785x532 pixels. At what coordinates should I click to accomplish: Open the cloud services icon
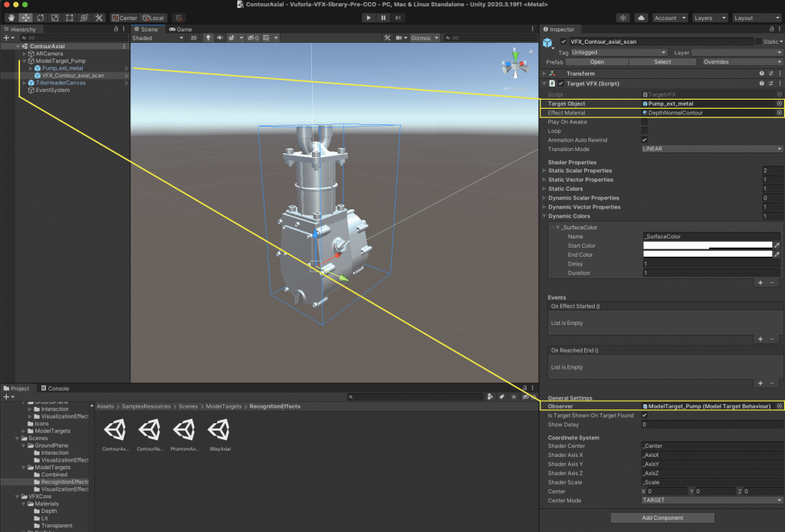[641, 18]
